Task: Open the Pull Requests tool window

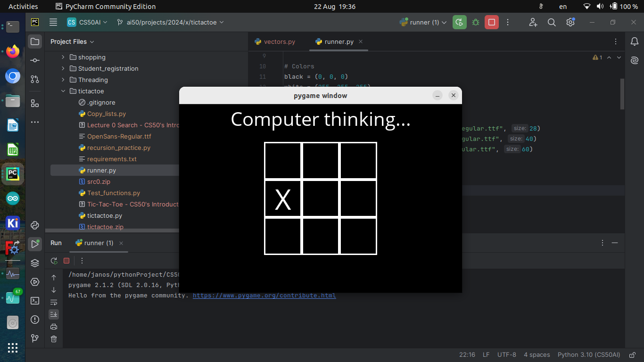Action: coord(35,79)
